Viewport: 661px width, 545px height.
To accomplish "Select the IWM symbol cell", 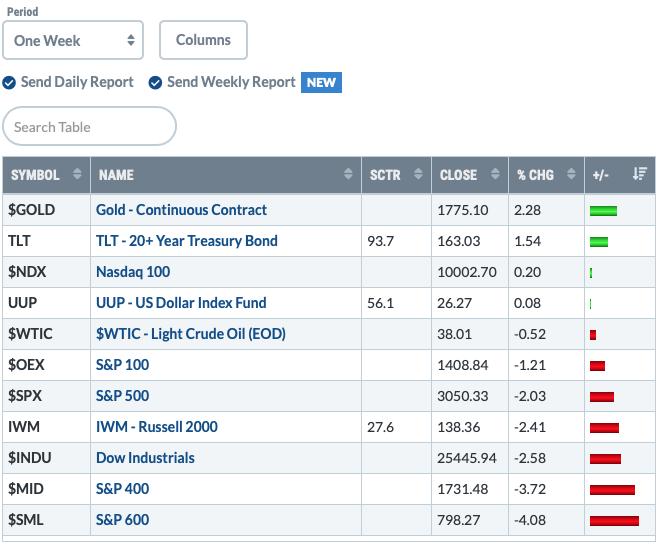I will coord(46,427).
